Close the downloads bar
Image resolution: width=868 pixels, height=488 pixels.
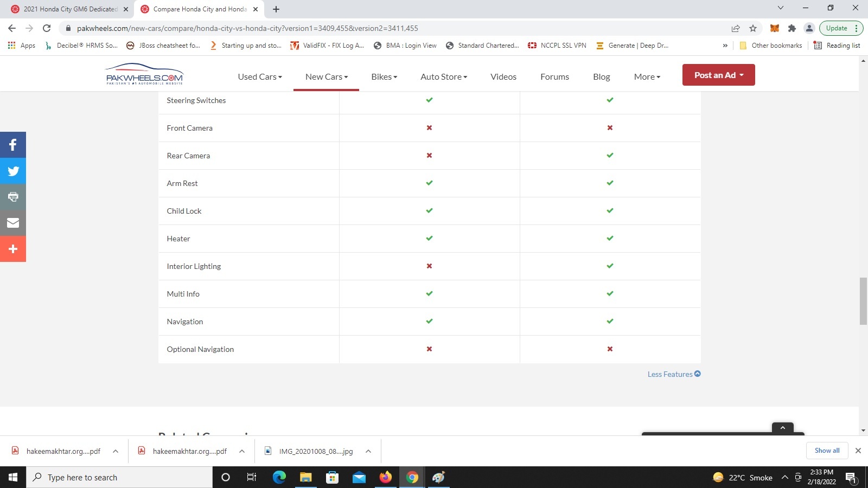pyautogui.click(x=858, y=451)
